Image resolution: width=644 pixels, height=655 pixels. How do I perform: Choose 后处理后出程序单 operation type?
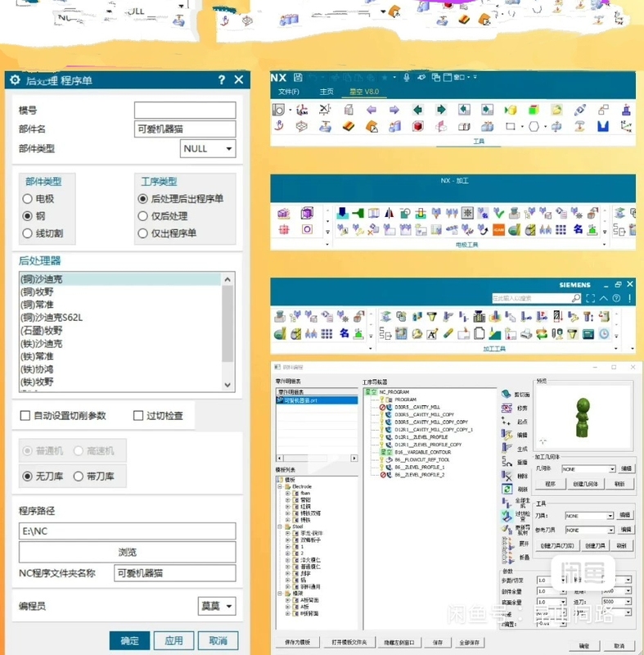point(142,199)
